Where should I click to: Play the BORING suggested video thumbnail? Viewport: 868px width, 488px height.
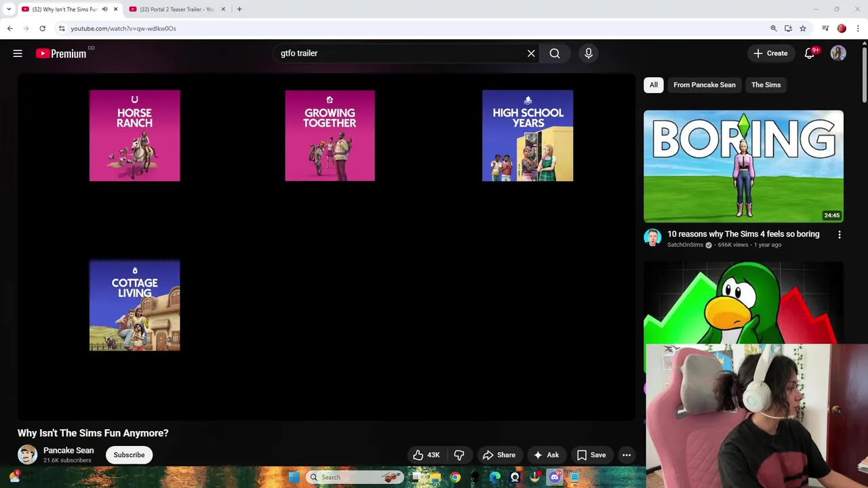point(743,166)
